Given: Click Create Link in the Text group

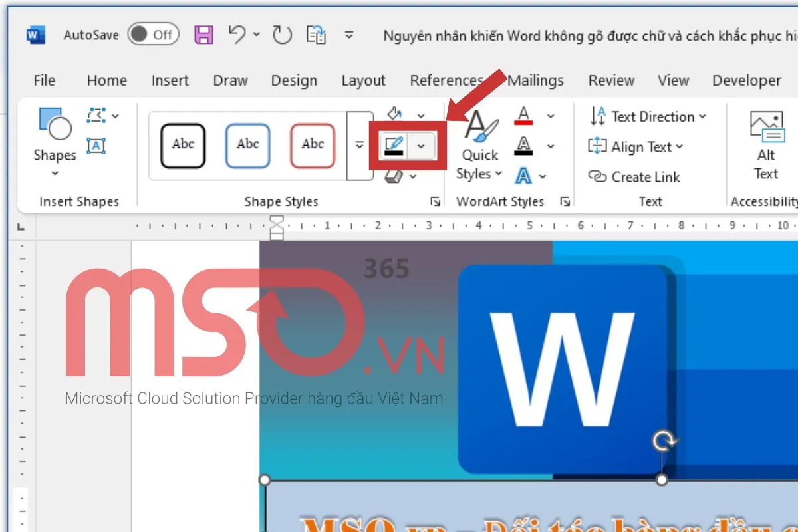Looking at the screenshot, I should (634, 177).
